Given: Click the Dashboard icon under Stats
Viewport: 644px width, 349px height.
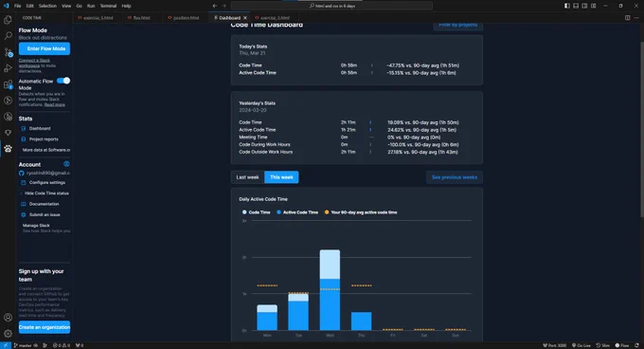Looking at the screenshot, I should 24,129.
